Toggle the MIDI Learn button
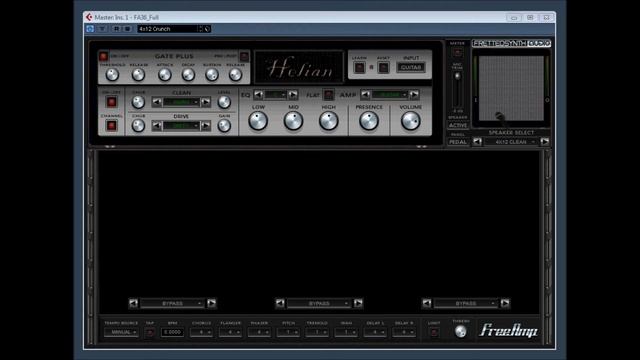This screenshot has height=360, width=640. 359,67
